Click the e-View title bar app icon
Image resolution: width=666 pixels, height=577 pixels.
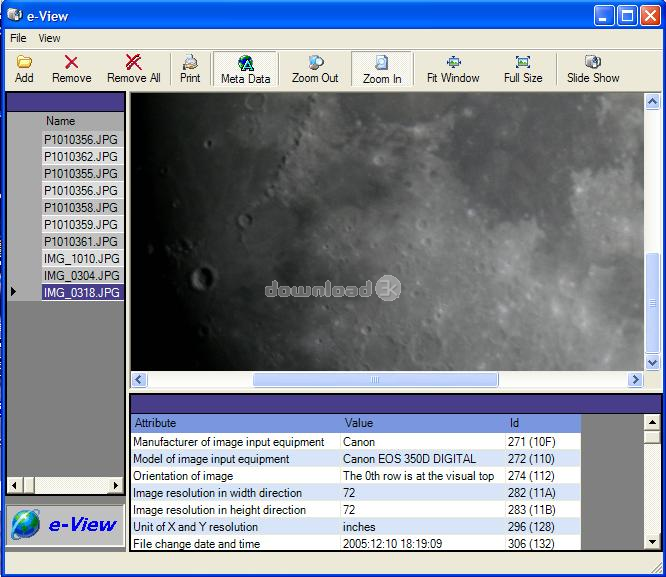coord(14,15)
